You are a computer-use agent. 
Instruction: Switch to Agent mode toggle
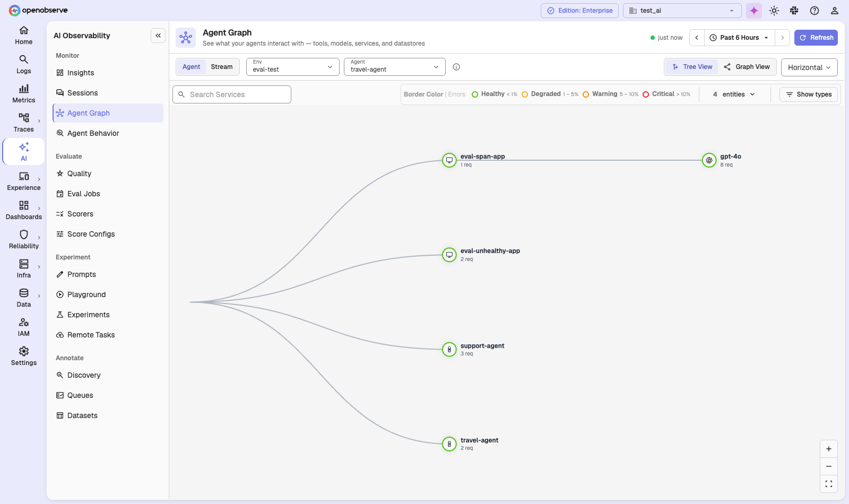coord(192,67)
